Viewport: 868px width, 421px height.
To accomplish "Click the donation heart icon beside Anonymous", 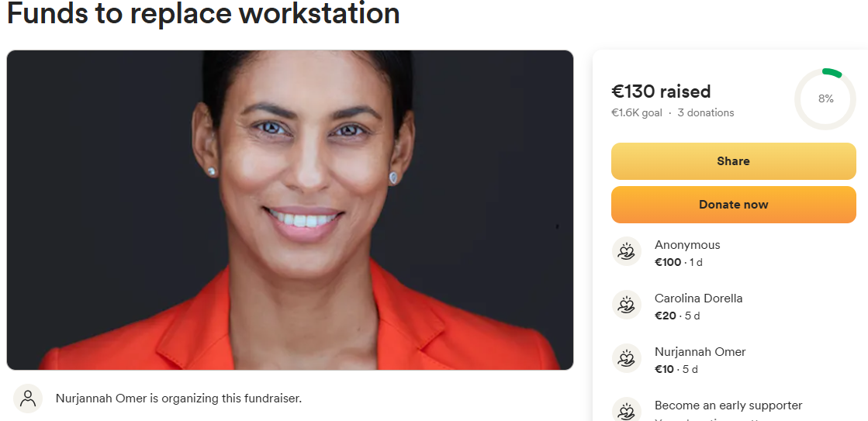I will 626,251.
